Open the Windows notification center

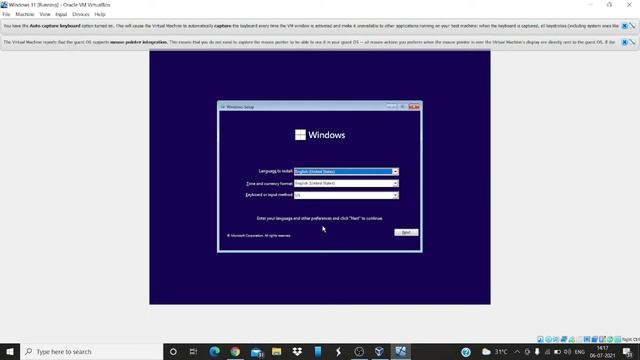[628, 352]
